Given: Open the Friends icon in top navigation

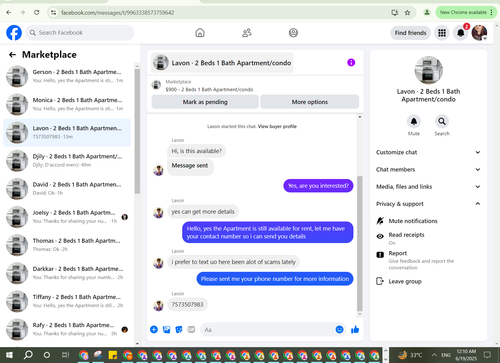Looking at the screenshot, I should [x=247, y=33].
